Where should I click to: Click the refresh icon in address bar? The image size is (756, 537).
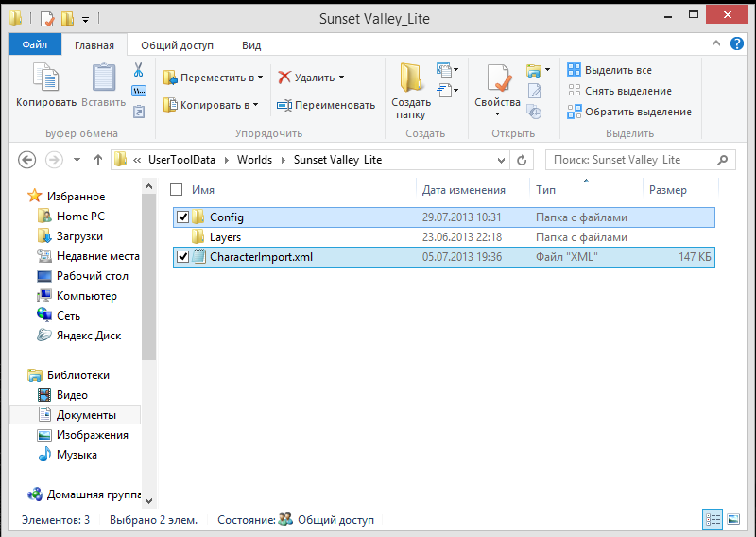click(523, 160)
